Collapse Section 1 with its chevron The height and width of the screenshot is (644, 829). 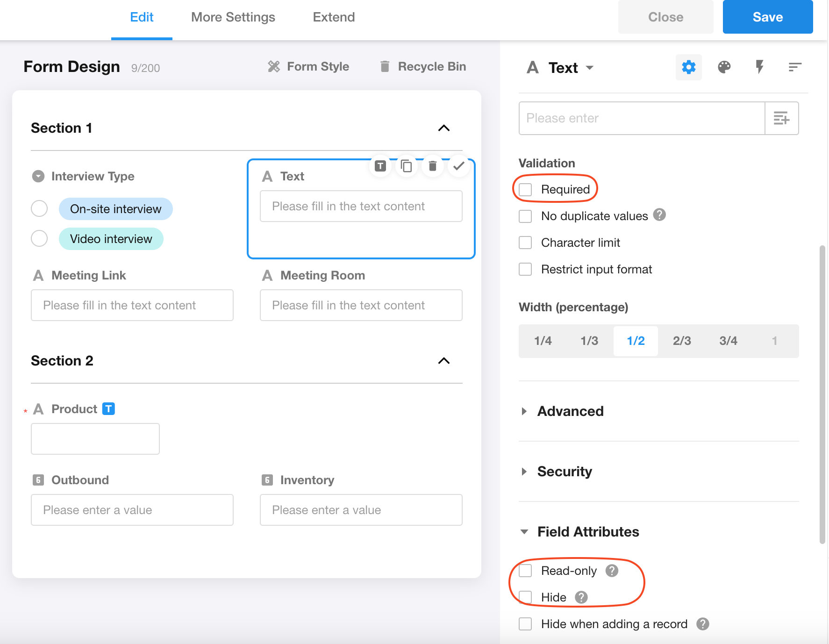pyautogui.click(x=443, y=128)
